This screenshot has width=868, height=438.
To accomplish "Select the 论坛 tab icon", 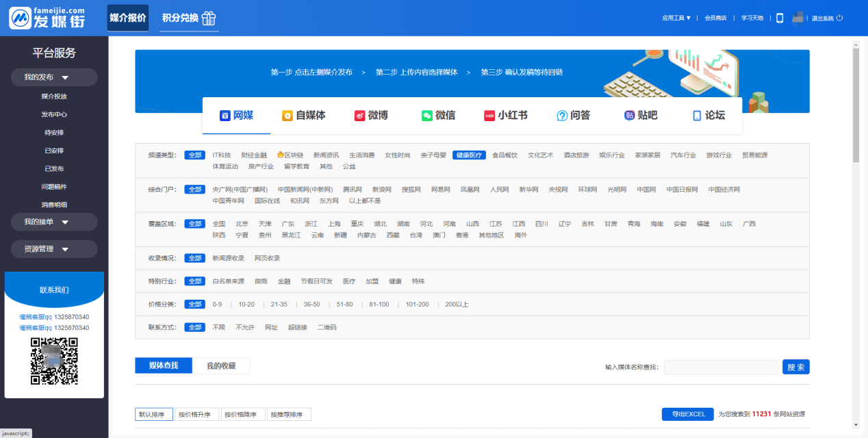I will (697, 116).
